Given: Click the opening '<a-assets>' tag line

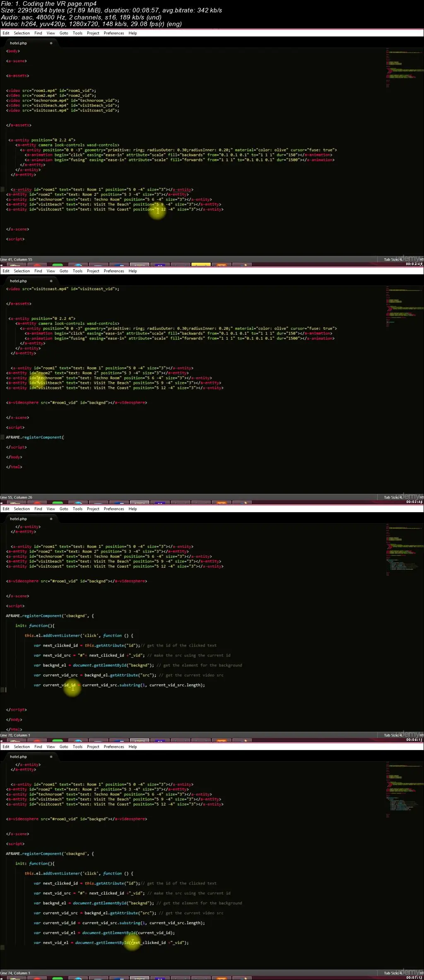Looking at the screenshot, I should point(17,76).
